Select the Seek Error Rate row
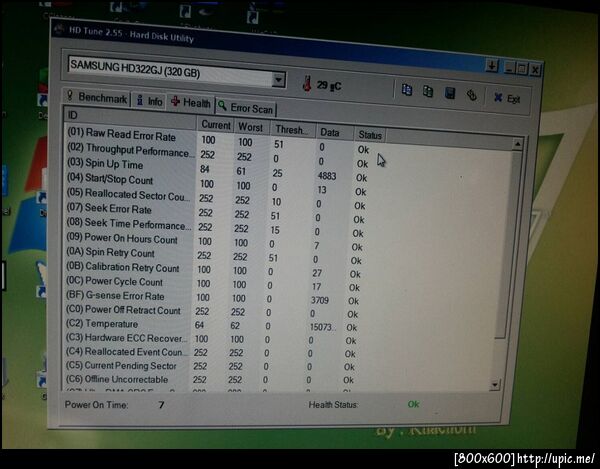This screenshot has width=600, height=469. click(x=215, y=212)
